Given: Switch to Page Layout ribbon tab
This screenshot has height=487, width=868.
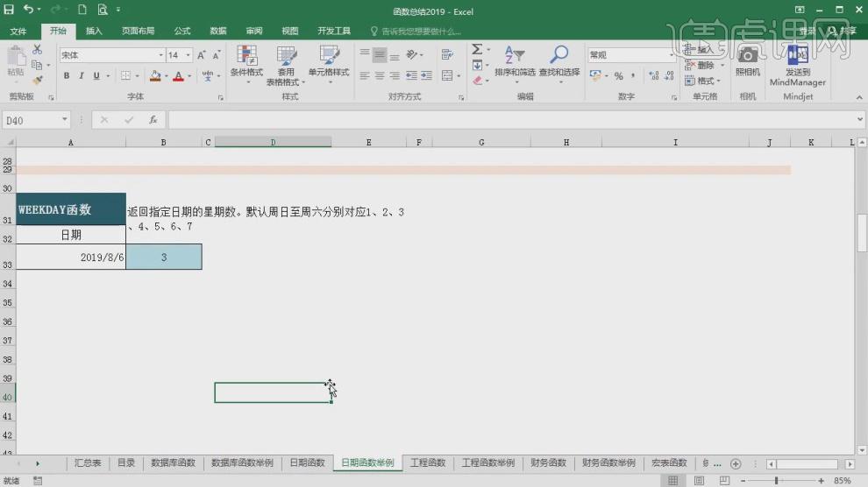Looking at the screenshot, I should coord(138,31).
